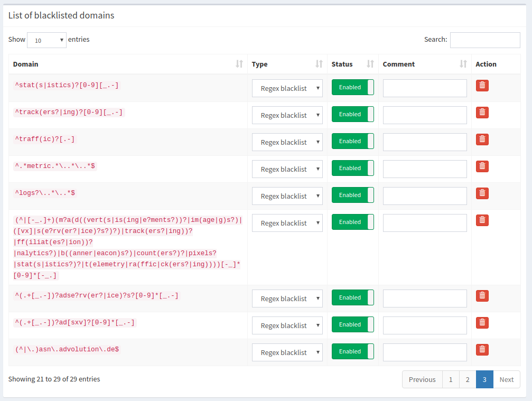This screenshot has height=401, width=532.
Task: Delete the ^.*metric regex entry
Action: [x=482, y=166]
